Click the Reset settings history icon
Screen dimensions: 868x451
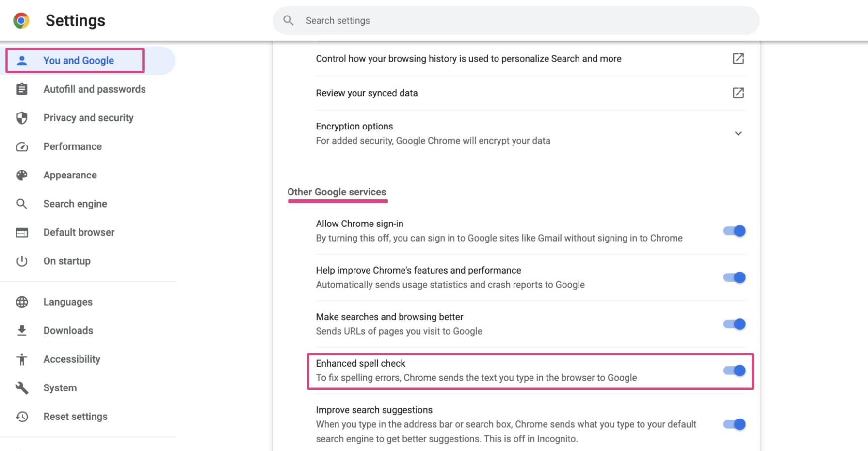[22, 416]
